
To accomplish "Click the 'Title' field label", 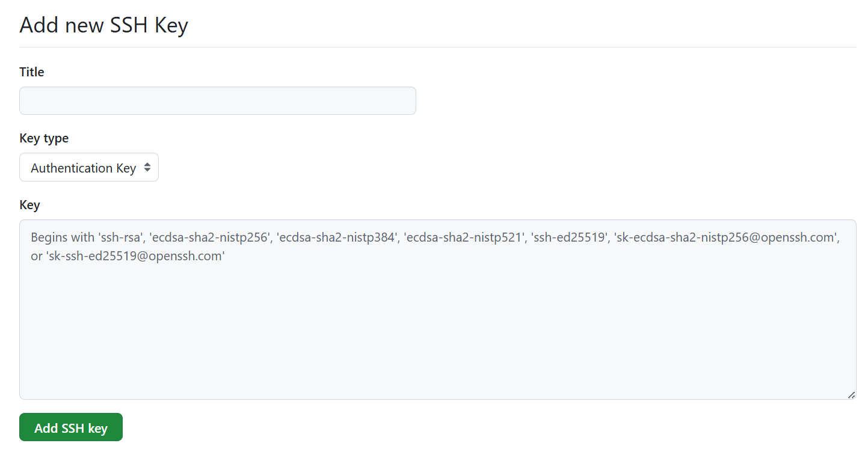I will coord(32,72).
